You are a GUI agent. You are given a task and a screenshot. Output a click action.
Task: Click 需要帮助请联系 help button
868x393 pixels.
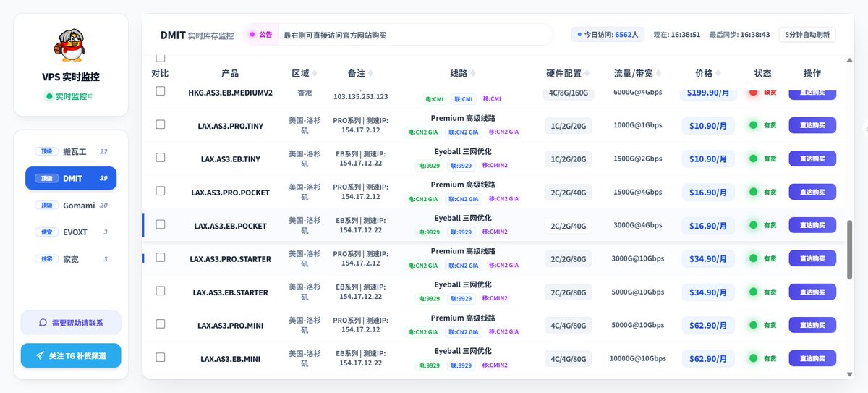71,323
